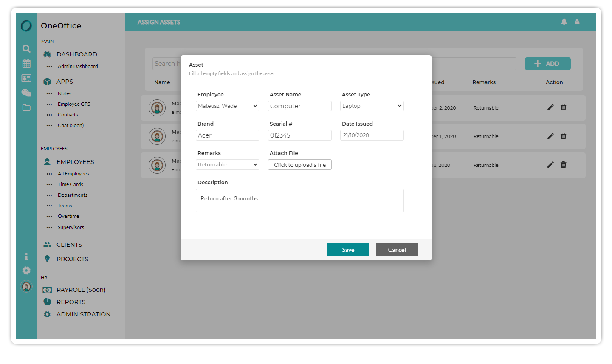Click the Cancel button in the Asset dialog
Viewport: 612px width, 364px height.
pos(397,250)
